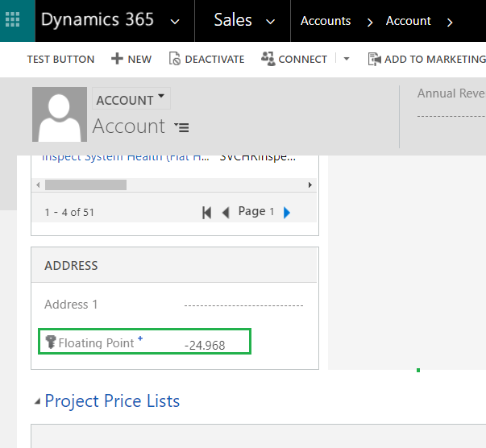Click the lock icon beside Floating Point
Viewport: 486px width, 448px height.
pyautogui.click(x=50, y=342)
